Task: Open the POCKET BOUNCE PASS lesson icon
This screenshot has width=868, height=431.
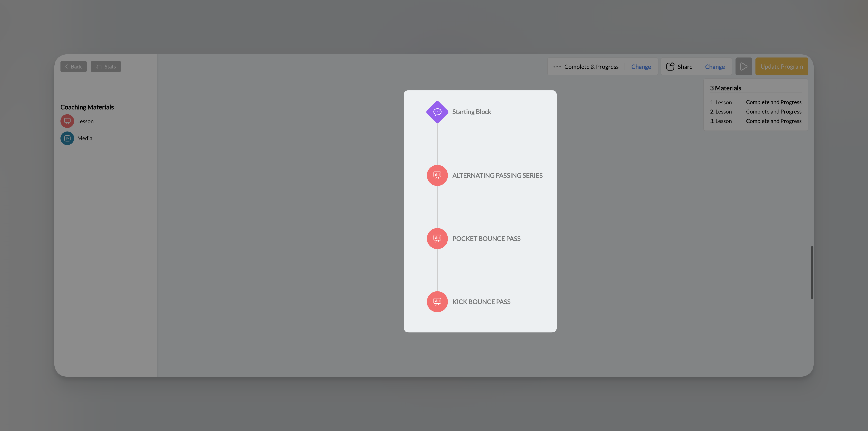Action: click(437, 238)
